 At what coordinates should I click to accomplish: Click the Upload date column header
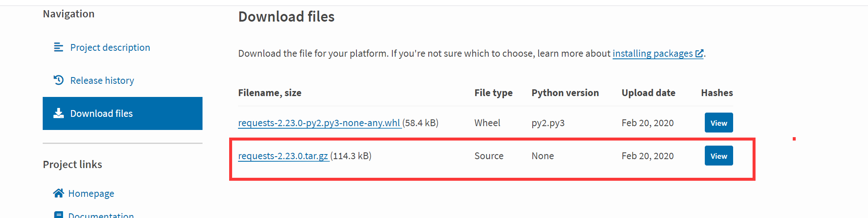648,93
